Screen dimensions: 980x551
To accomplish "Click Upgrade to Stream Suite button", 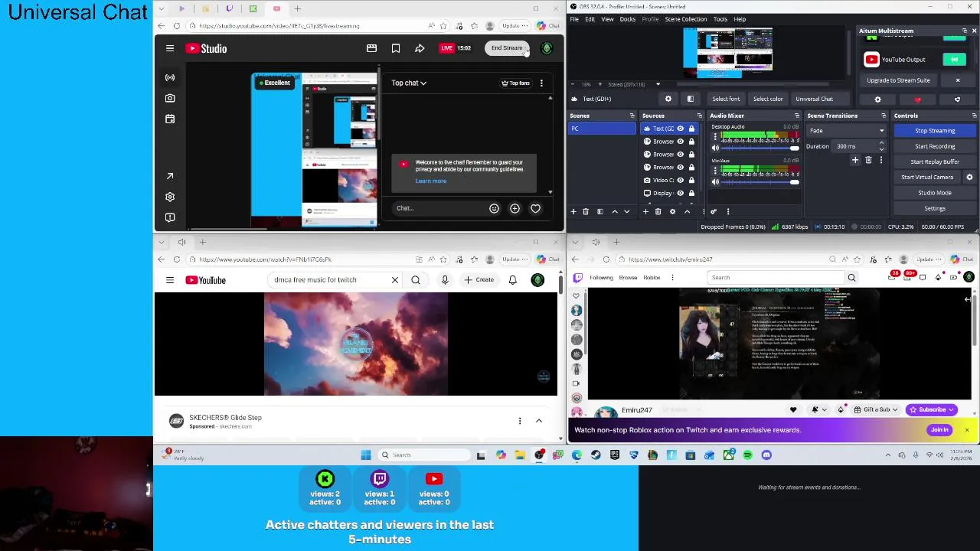I will 899,80.
